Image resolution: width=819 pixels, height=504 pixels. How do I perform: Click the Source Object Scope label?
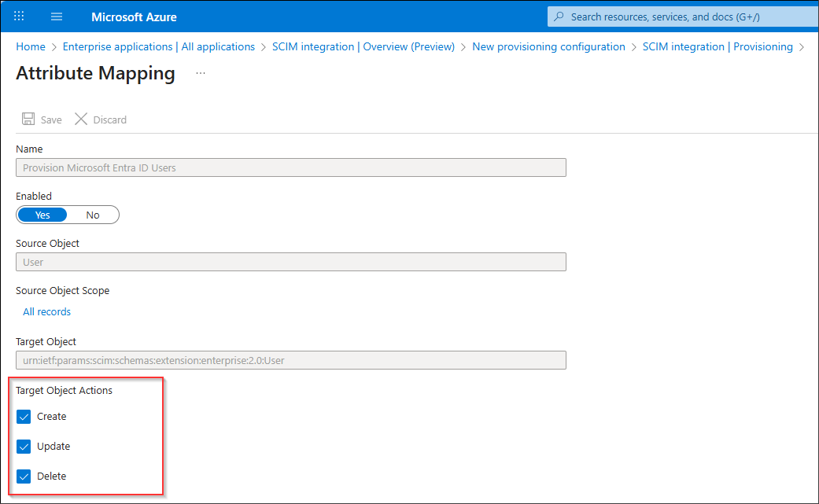click(x=63, y=291)
